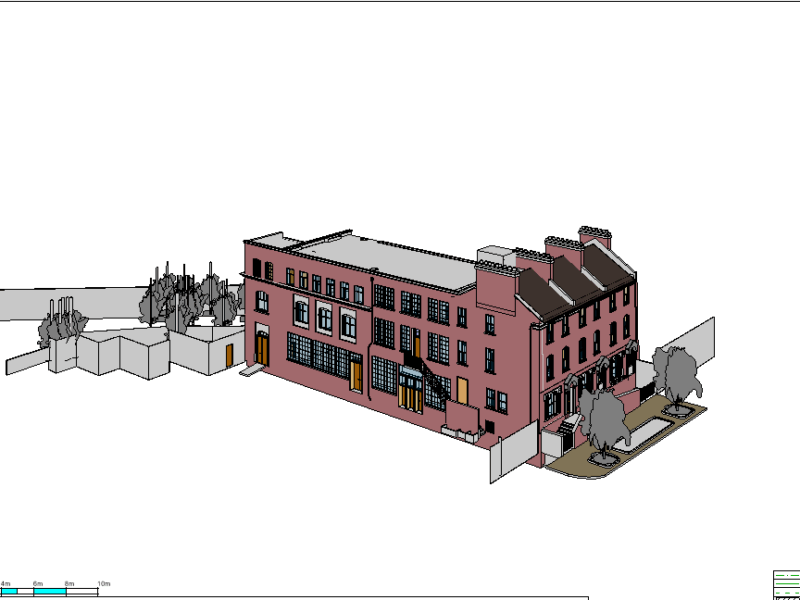Screen dimensions: 800x600
Task: Click the 10m label on the scale bar
Action: click(103, 583)
